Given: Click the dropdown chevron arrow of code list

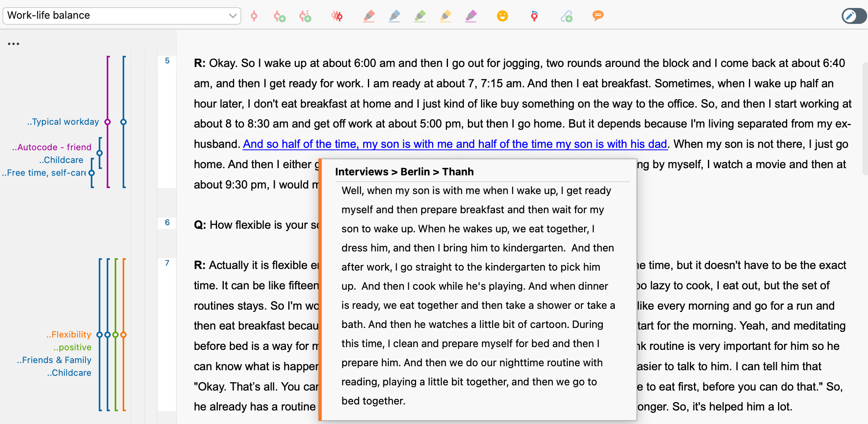Looking at the screenshot, I should pyautogui.click(x=233, y=16).
